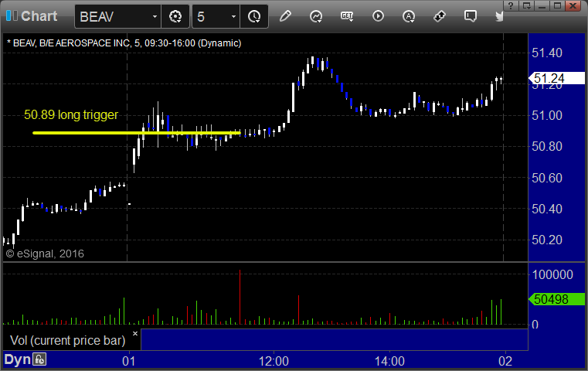This screenshot has width=588, height=371.
Task: Click the 50.20 price axis label
Action: (x=547, y=240)
